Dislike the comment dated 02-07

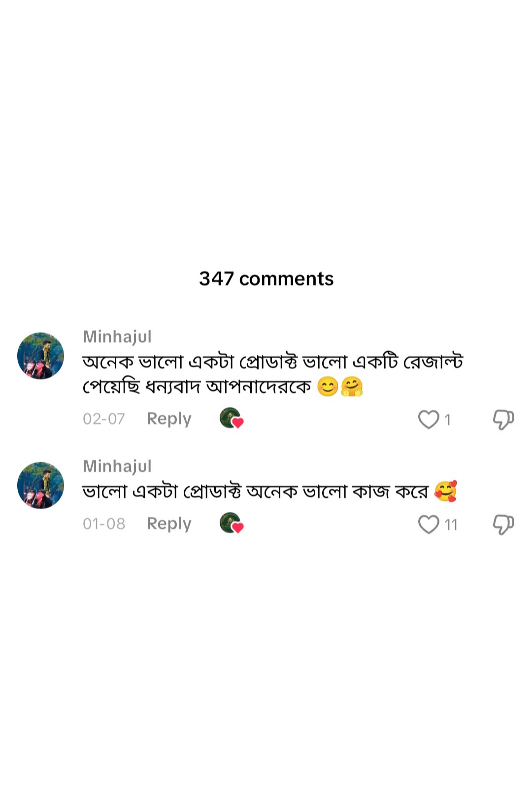tap(503, 419)
